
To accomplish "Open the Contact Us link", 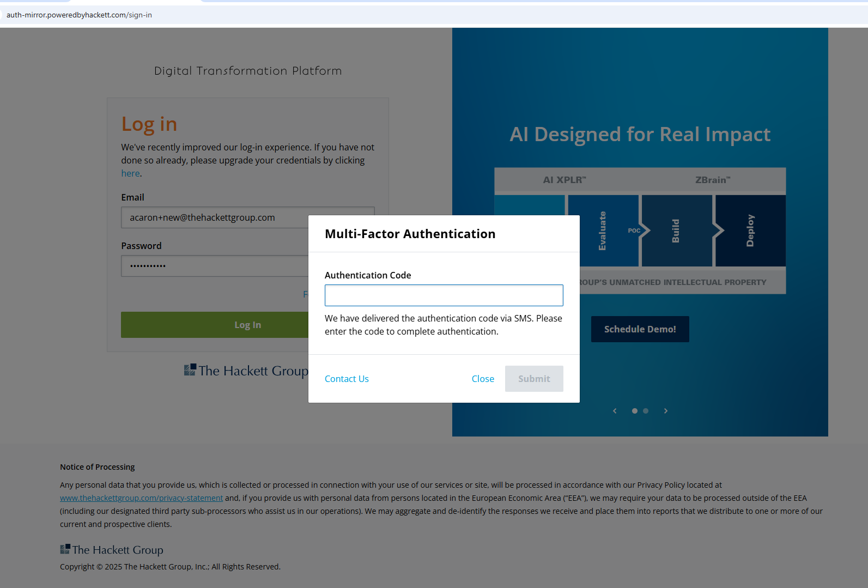I will (347, 379).
